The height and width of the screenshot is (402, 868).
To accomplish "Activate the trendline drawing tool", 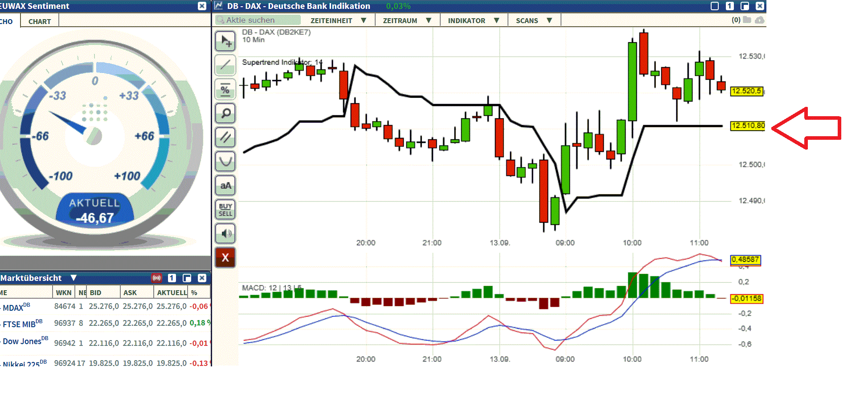I will point(225,65).
